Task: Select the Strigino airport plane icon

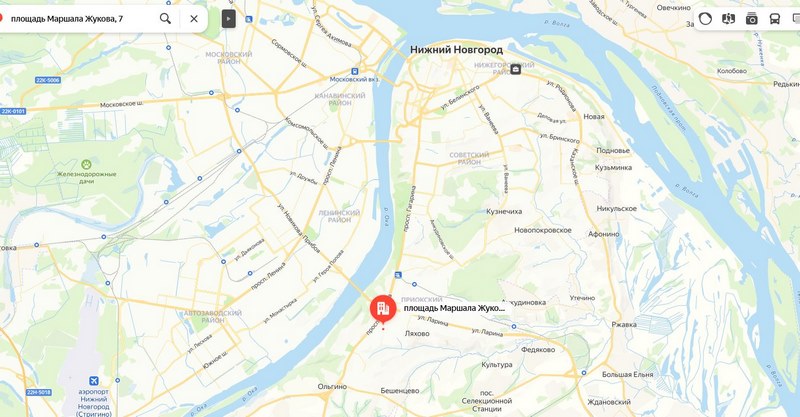Action: coord(94,381)
